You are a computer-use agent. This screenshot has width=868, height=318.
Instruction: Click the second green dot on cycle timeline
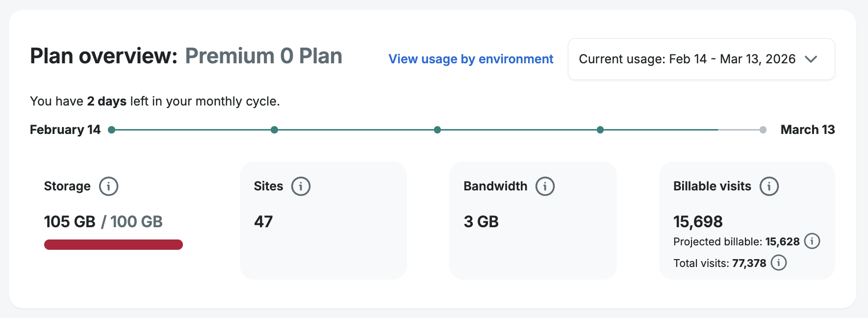click(x=275, y=130)
